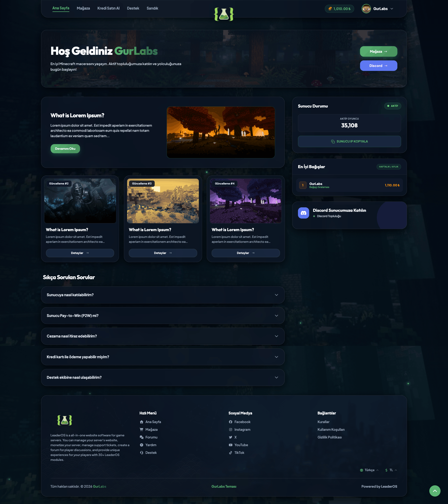Open the Gizlilik Politikası footer link

[330, 437]
